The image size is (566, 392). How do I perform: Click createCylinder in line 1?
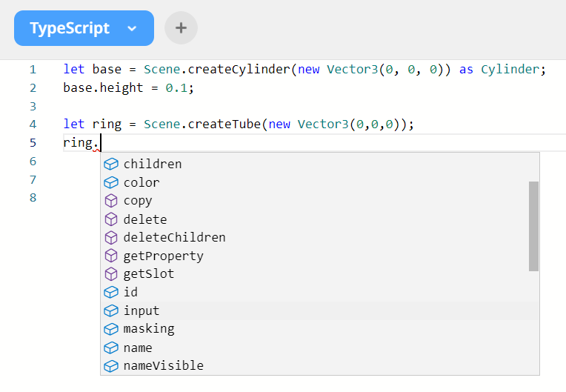click(x=239, y=70)
